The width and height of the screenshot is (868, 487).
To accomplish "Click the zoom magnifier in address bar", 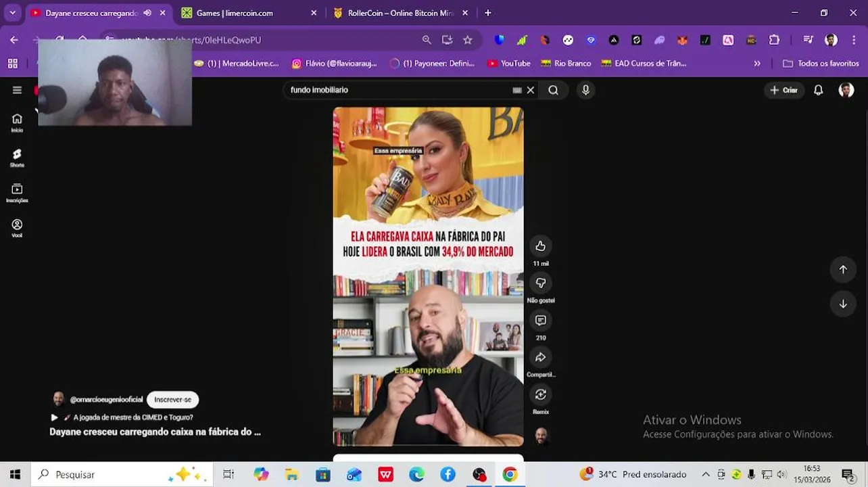I will [x=427, y=40].
